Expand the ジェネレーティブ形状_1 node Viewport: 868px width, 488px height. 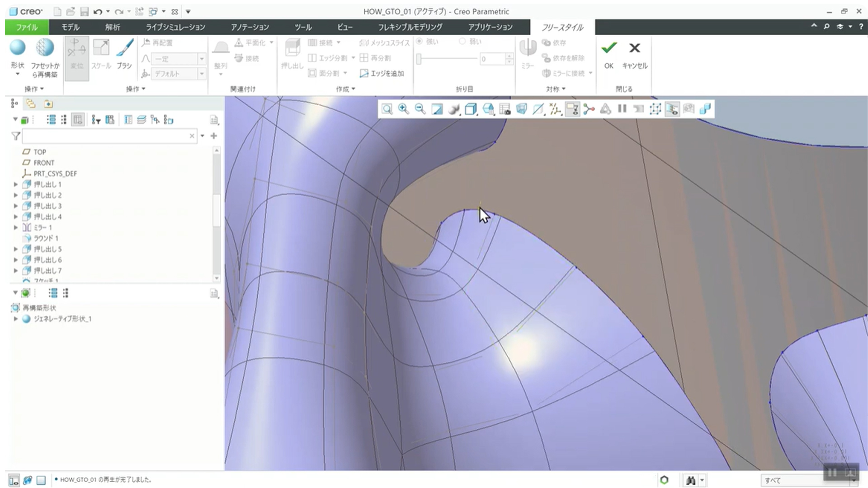pos(16,319)
